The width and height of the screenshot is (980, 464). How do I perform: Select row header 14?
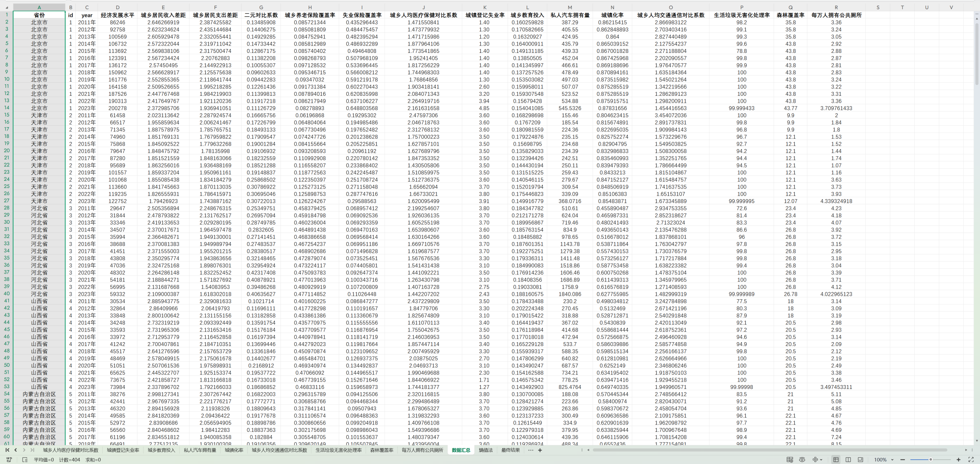pos(7,108)
